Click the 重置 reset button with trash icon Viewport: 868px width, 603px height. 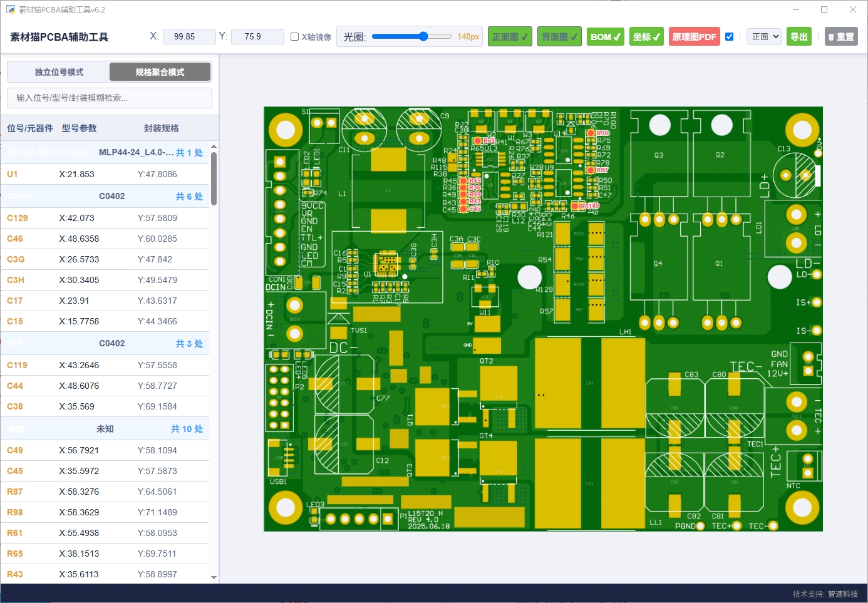[841, 37]
